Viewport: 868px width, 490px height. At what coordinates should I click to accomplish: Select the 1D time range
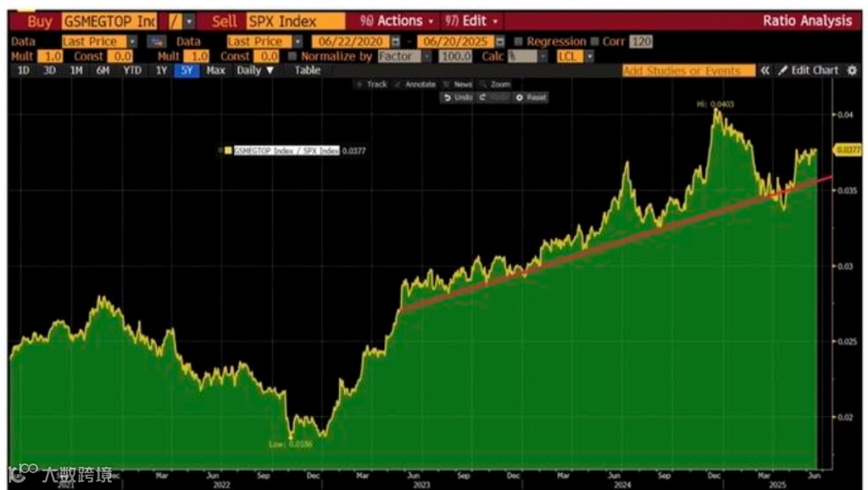pyautogui.click(x=23, y=70)
